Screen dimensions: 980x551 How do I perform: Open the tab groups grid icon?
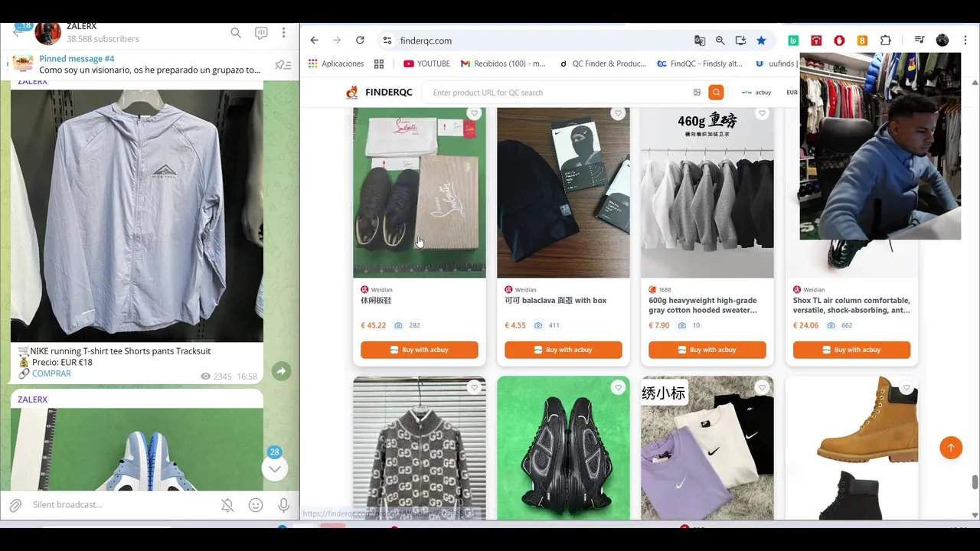pos(379,64)
